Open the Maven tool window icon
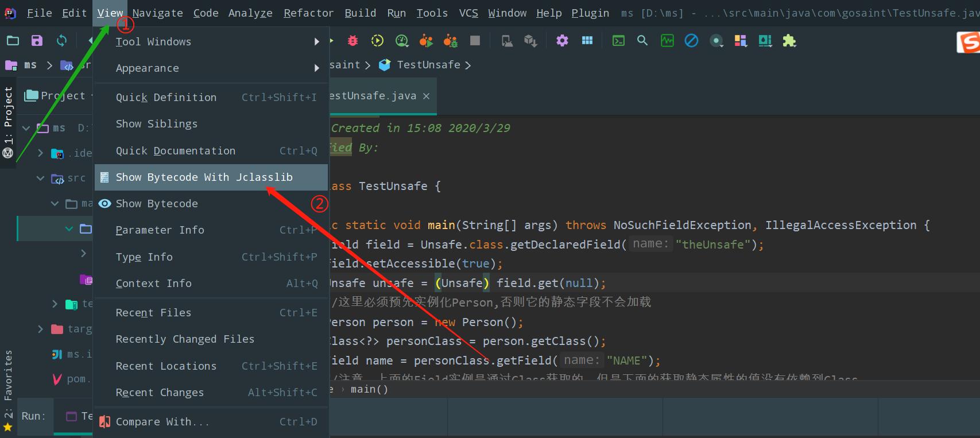 [x=8, y=153]
